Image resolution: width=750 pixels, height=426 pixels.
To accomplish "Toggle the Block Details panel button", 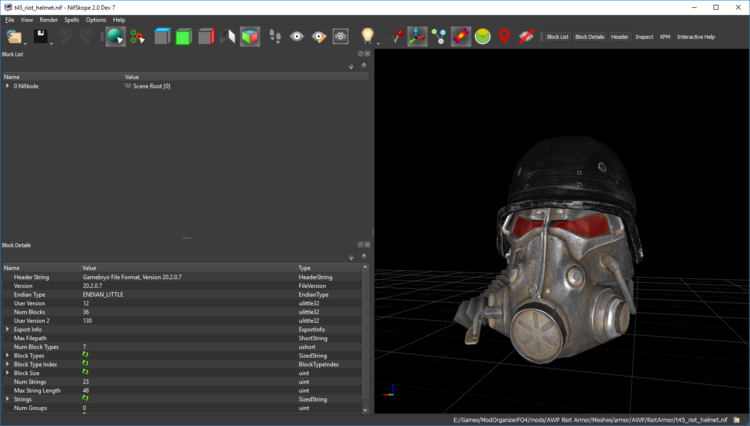I will pyautogui.click(x=589, y=37).
